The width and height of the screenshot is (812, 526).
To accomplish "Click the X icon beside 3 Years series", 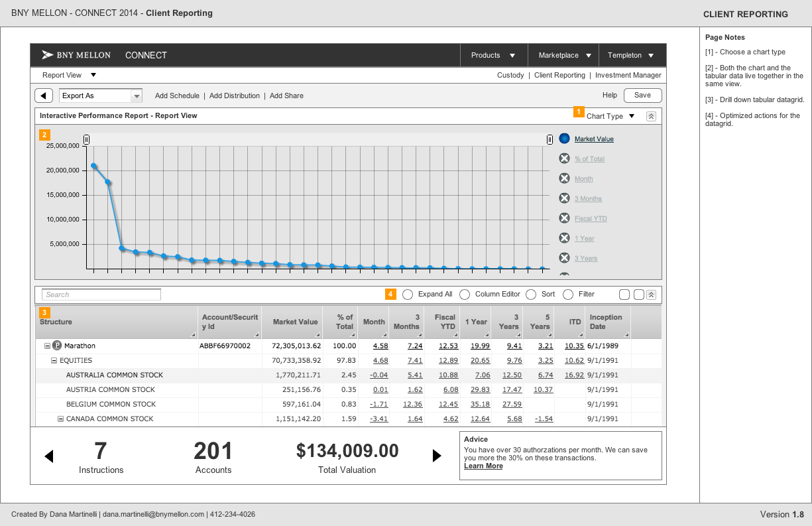I will [x=564, y=258].
